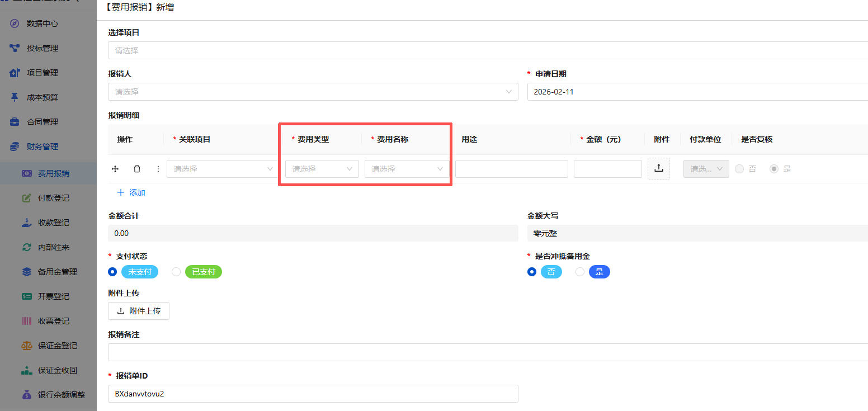Select the 已支付 payment status option
This screenshot has width=868, height=411.
click(x=176, y=271)
